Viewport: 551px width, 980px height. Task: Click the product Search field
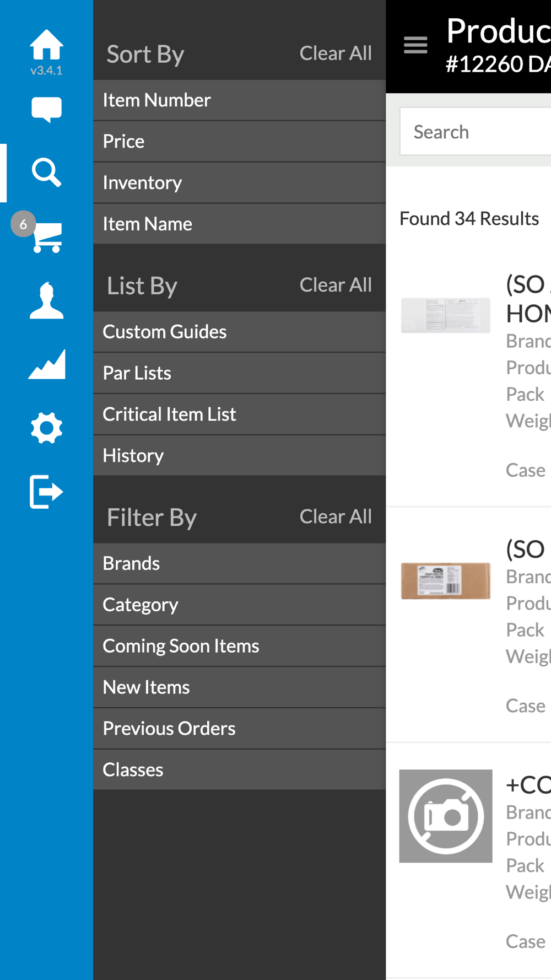pyautogui.click(x=475, y=132)
